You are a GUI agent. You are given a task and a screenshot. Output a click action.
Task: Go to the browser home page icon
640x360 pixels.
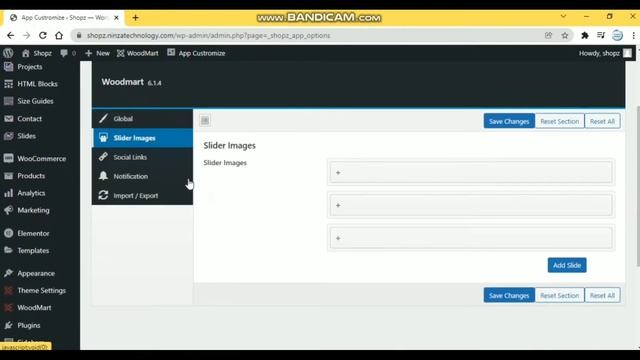[x=59, y=36]
